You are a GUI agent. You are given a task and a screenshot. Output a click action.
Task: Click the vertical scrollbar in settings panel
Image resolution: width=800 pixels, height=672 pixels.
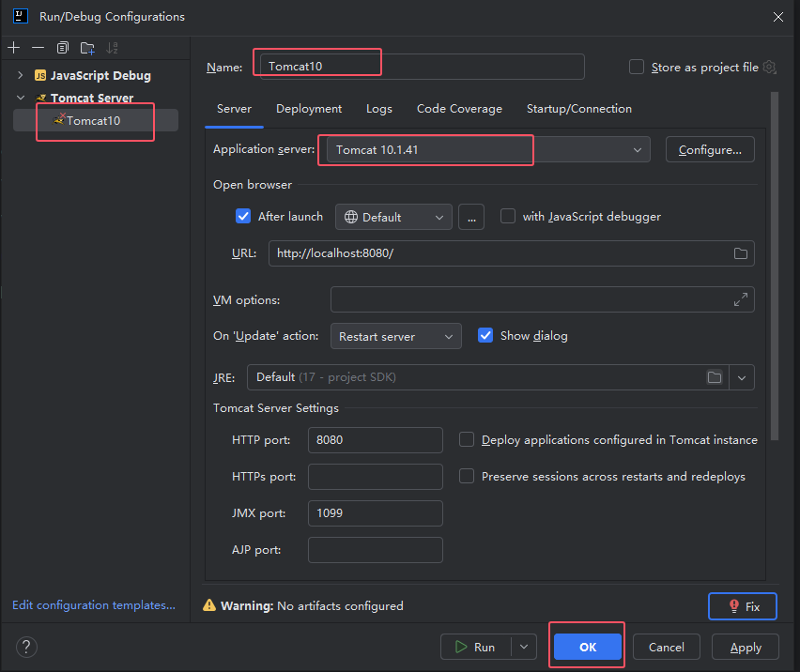[775, 265]
